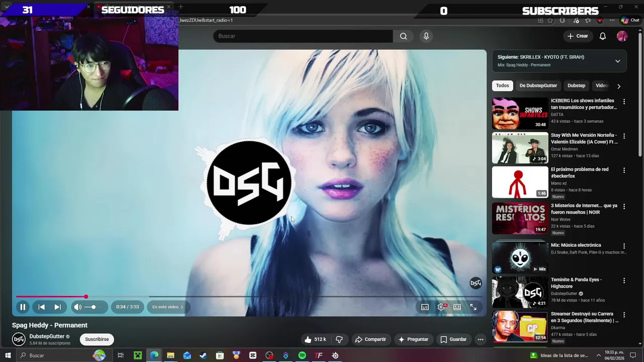Open 'Teminite & Panda Eyes - Highscore' title
Viewport: 644px width, 362px height.
(x=576, y=283)
